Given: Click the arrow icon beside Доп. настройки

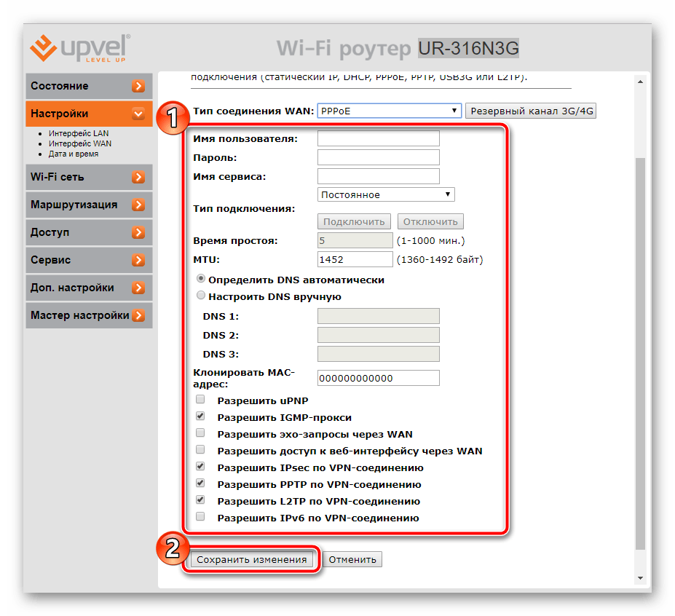Looking at the screenshot, I should pos(138,288).
